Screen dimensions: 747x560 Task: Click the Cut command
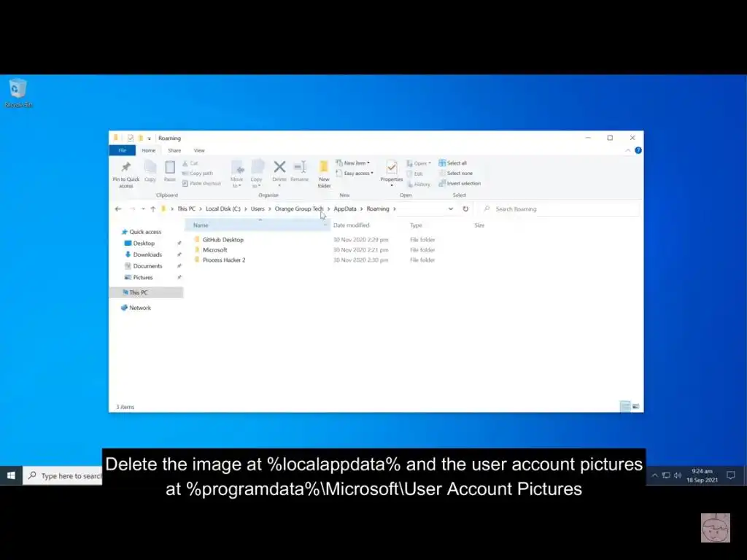pyautogui.click(x=190, y=163)
